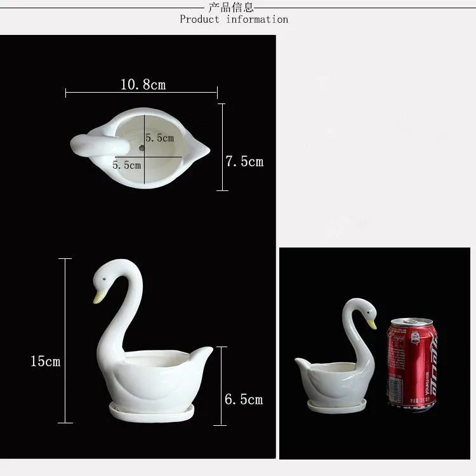Click the Chinese heading 产品信息
The image size is (476, 476).
point(231,7)
